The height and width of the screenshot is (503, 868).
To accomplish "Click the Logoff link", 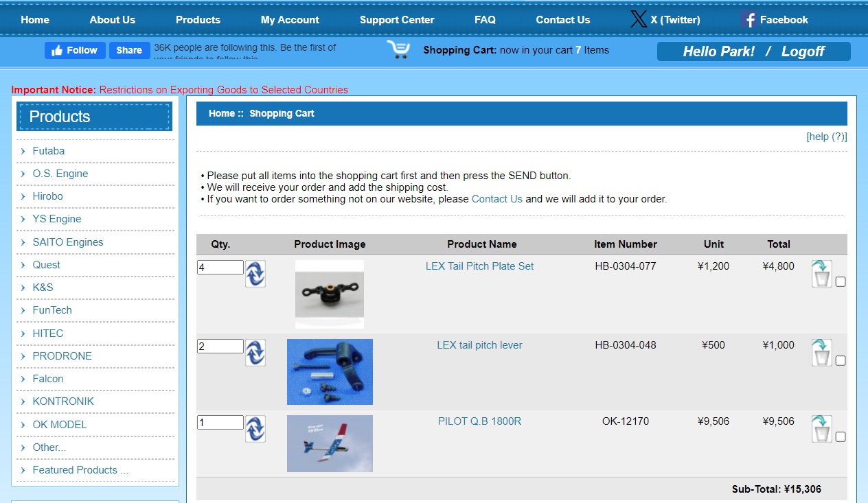I will point(803,51).
